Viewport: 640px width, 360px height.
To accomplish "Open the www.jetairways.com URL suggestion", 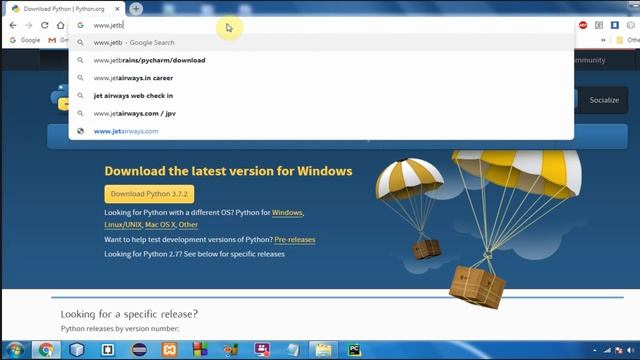I will click(321, 131).
